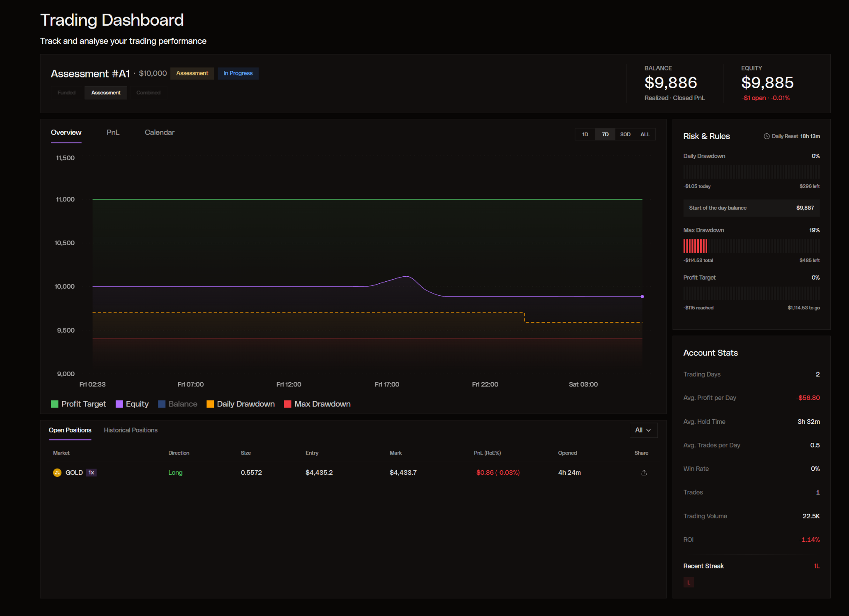Click the Daily Reset clock icon
The image size is (849, 616).
(x=767, y=136)
